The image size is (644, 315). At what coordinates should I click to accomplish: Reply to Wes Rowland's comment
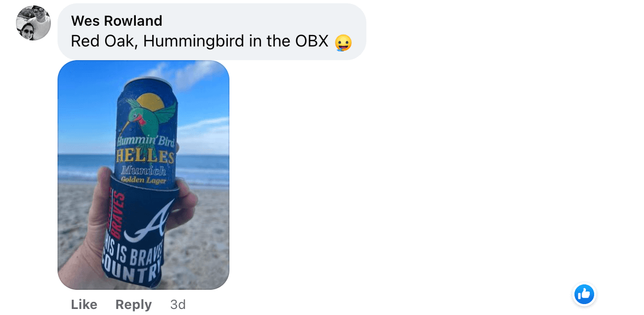(134, 304)
